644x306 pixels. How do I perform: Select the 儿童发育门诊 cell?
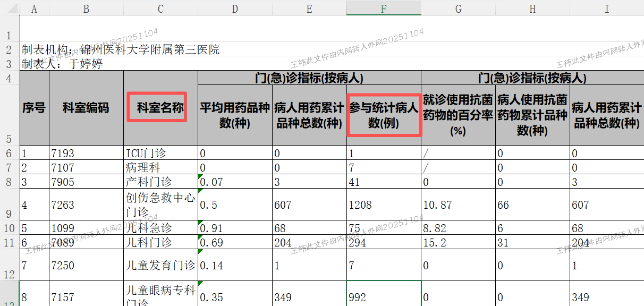pos(160,265)
